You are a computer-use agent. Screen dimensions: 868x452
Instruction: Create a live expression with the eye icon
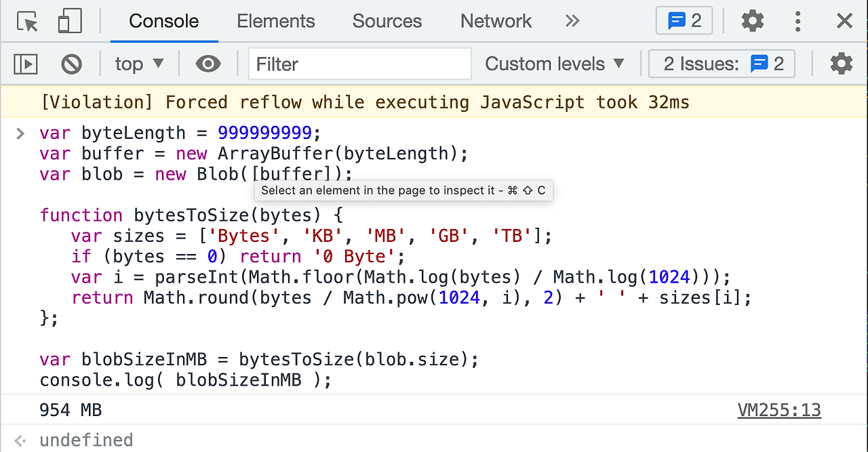208,63
